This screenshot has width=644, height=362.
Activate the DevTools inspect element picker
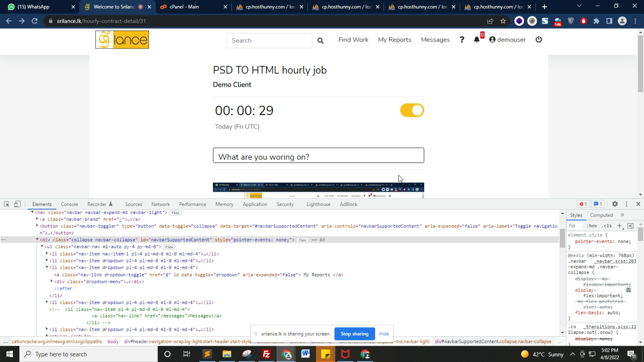tap(7, 204)
